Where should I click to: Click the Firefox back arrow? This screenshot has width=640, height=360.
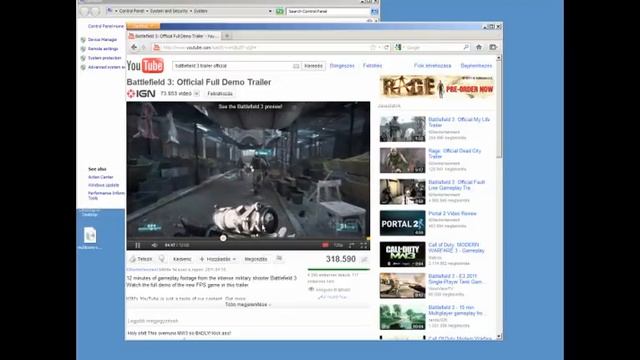[x=134, y=47]
